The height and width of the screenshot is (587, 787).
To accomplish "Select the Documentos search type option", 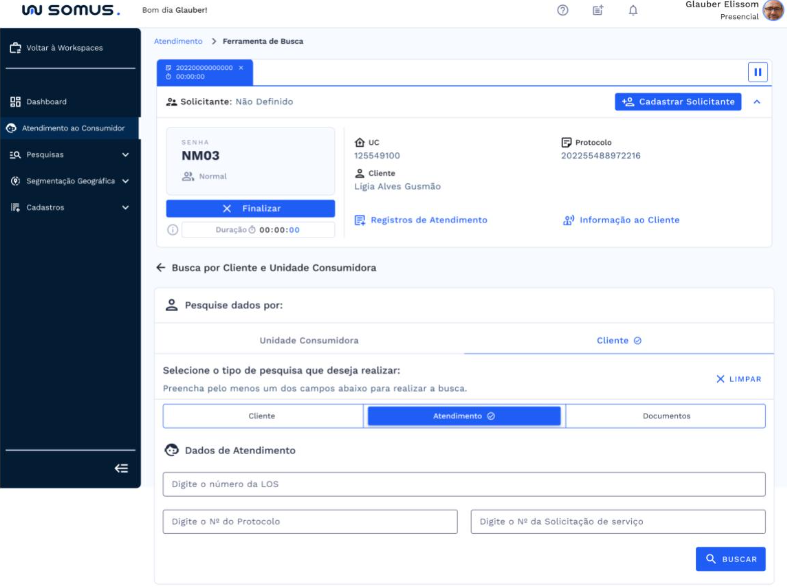I will pyautogui.click(x=666, y=416).
